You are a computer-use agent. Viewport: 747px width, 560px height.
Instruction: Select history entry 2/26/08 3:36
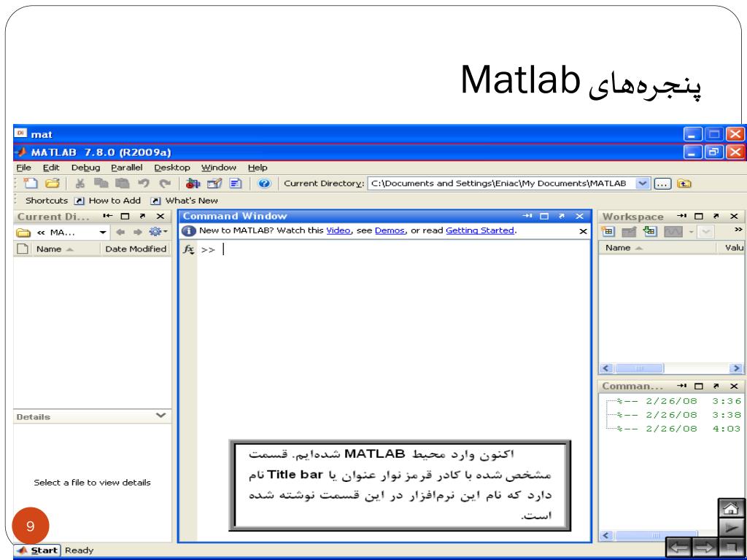(x=678, y=401)
